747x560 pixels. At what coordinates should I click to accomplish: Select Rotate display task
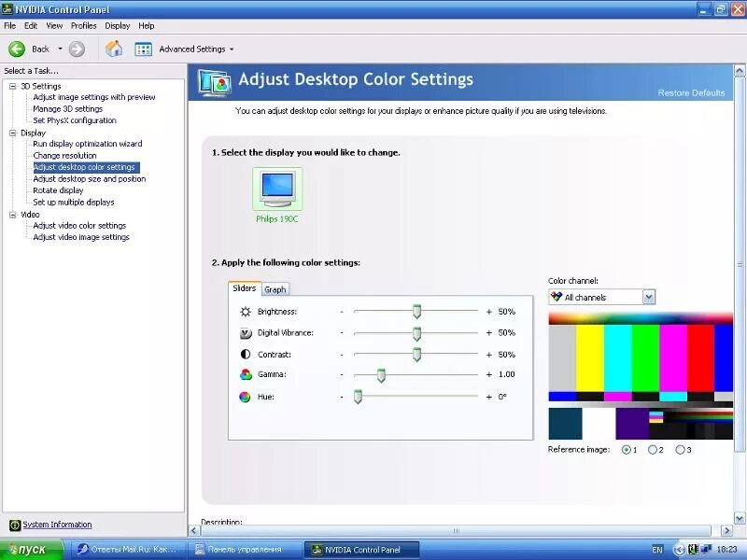58,190
